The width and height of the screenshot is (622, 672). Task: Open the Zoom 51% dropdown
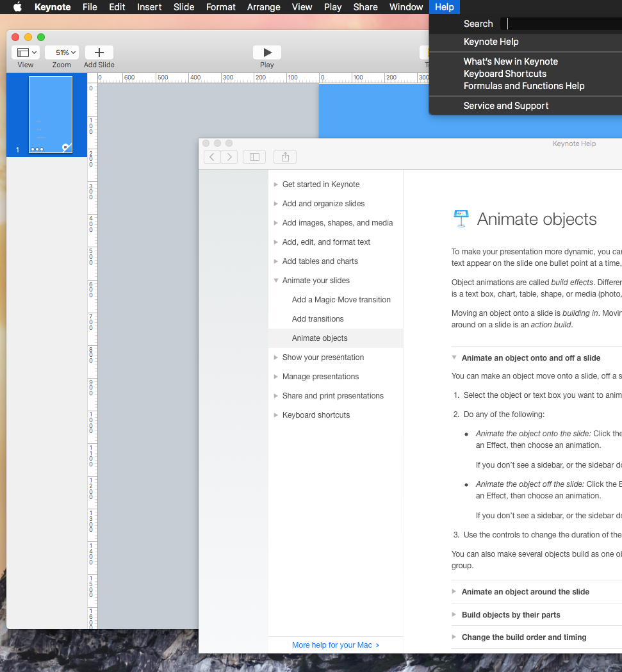(x=61, y=53)
